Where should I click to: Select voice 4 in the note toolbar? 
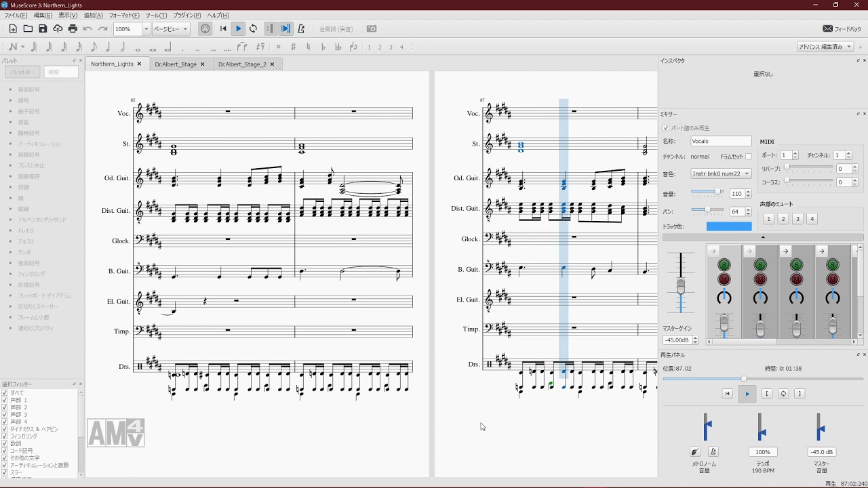click(401, 47)
